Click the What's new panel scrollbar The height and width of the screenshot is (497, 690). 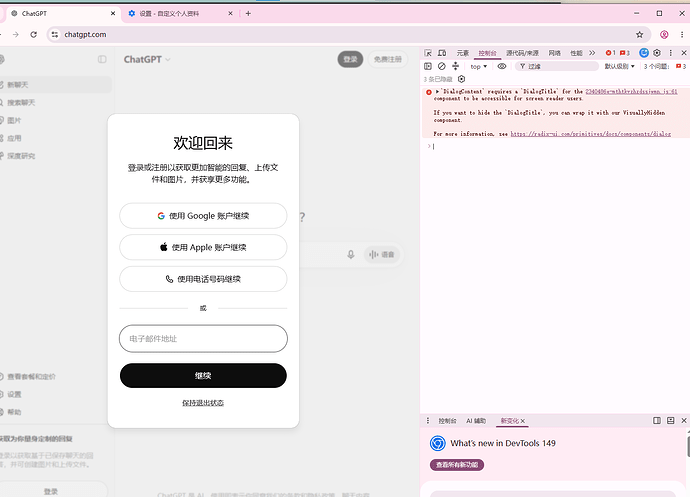tap(687, 446)
